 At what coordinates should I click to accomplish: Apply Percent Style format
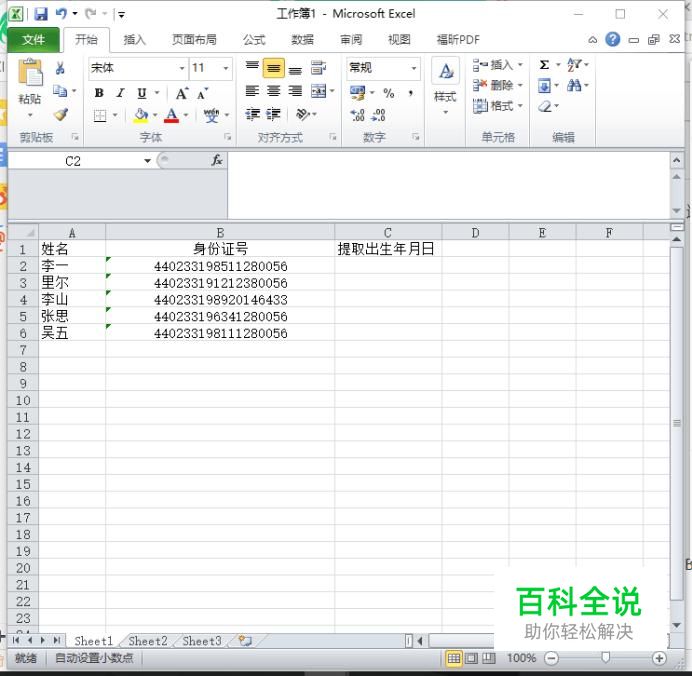[x=388, y=93]
